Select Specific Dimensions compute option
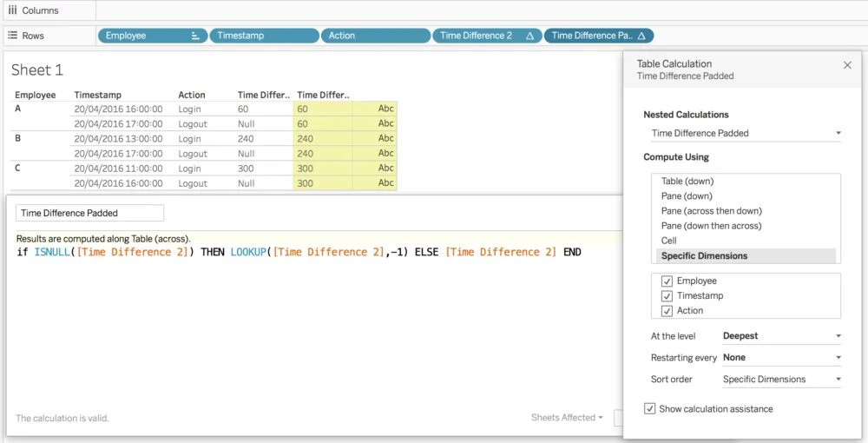 746,256
